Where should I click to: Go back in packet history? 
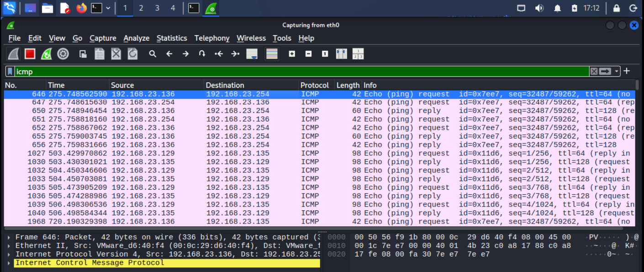[169, 54]
